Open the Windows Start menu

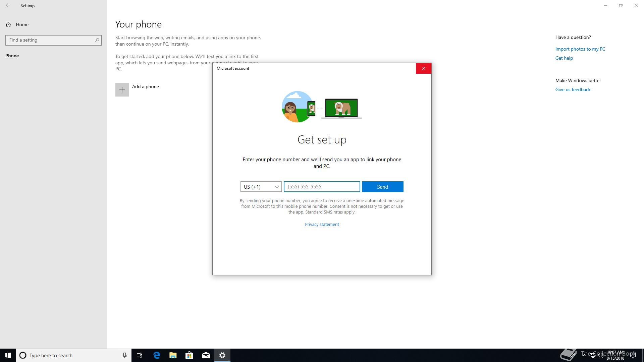coord(8,355)
